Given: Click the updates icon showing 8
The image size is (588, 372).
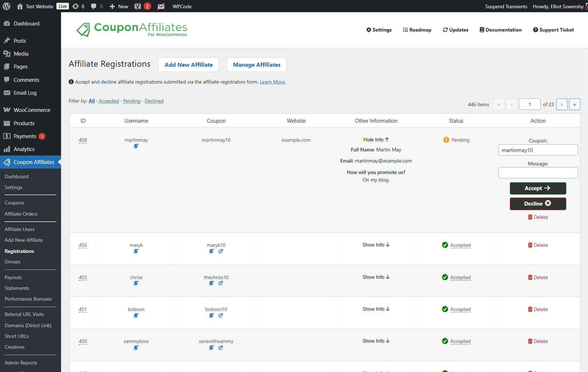Looking at the screenshot, I should (78, 6).
